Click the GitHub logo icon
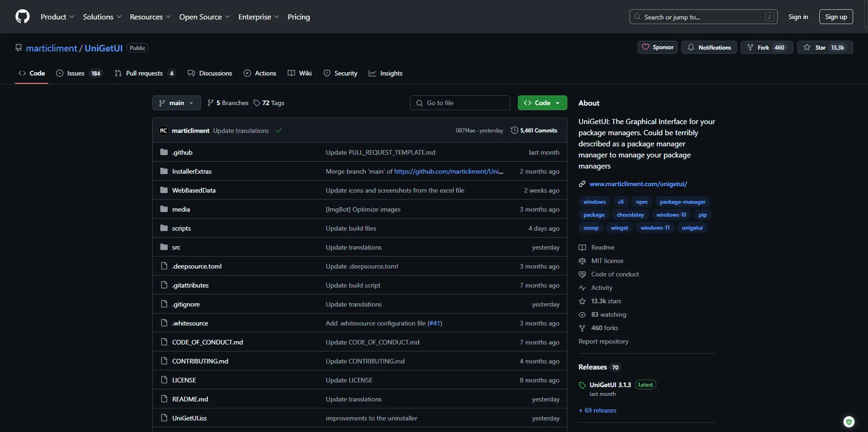The image size is (868, 432). pos(22,17)
